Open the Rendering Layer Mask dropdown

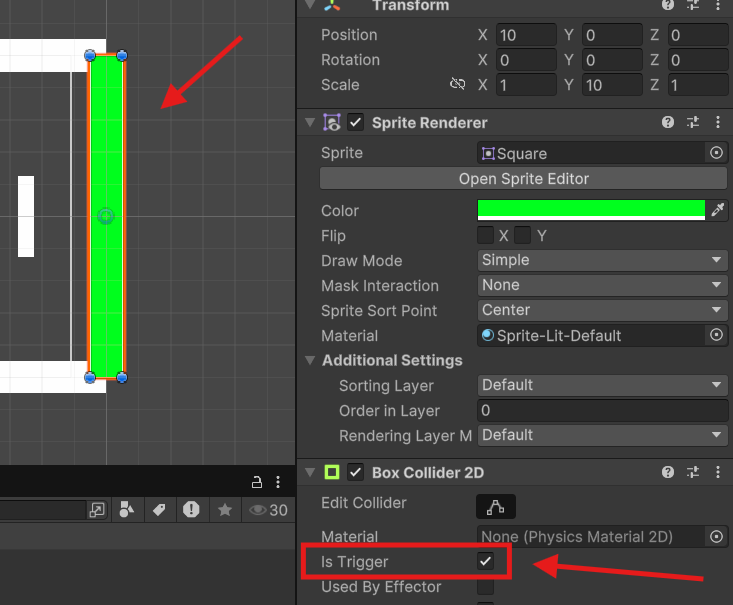click(x=602, y=435)
